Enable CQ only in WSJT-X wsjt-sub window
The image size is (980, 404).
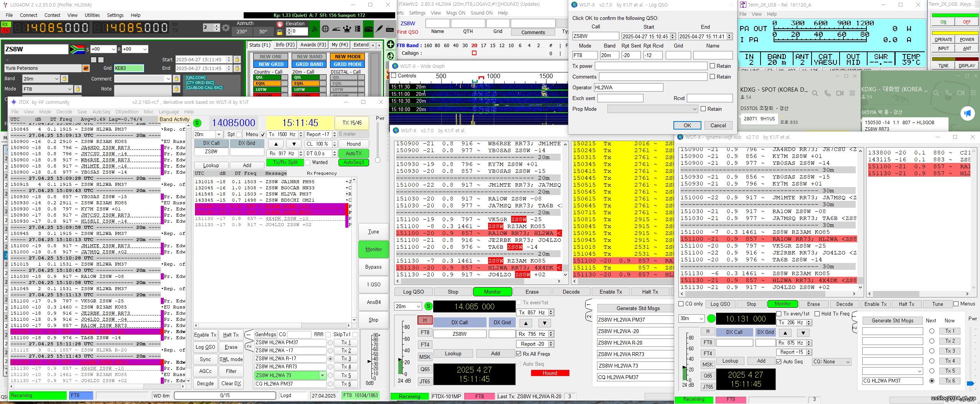(681, 304)
